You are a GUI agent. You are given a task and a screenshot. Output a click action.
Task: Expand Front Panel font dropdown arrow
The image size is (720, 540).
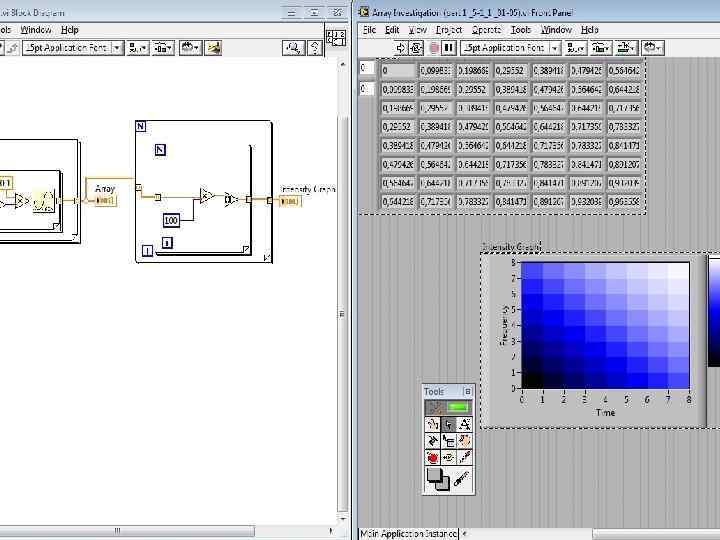click(x=555, y=48)
